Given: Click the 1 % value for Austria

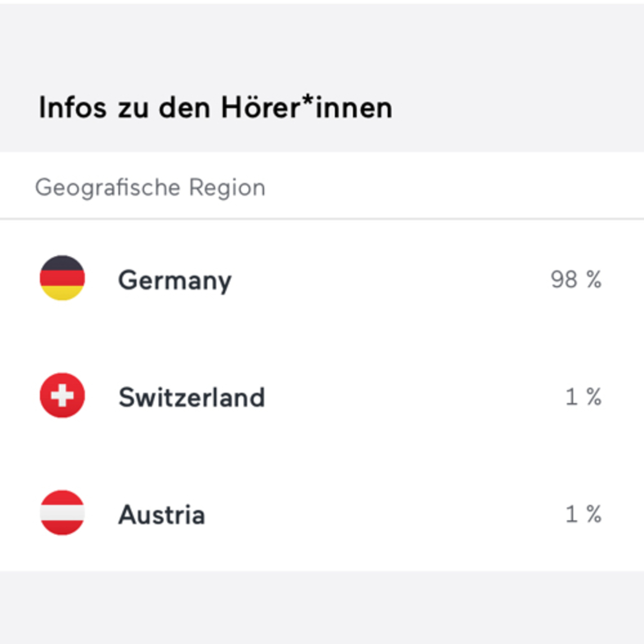Looking at the screenshot, I should point(584,514).
